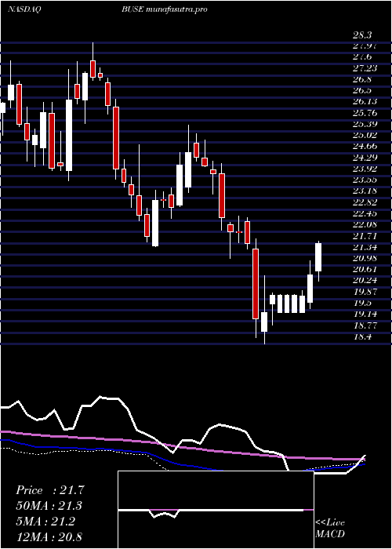Click inside the MACD inset panel

click(x=216, y=510)
